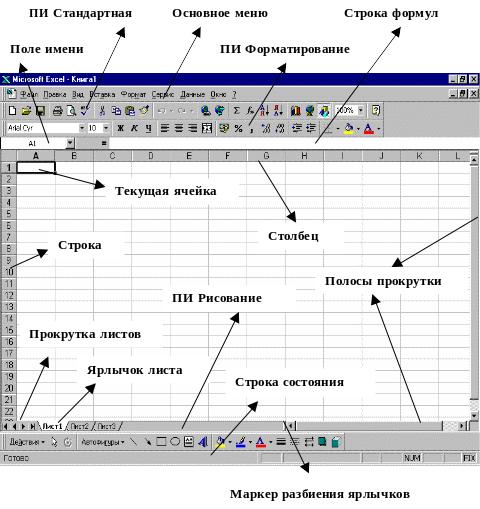
Task: Toggle italic К formatting
Action: coord(134,128)
